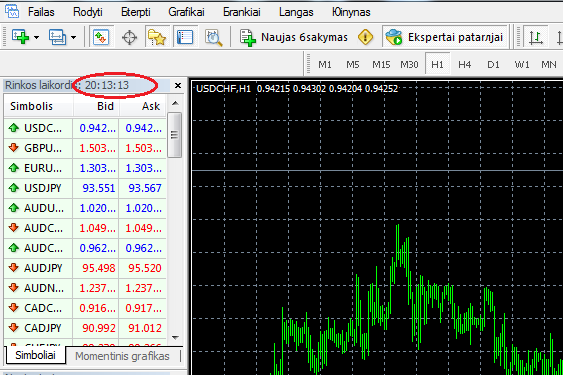Expand the Profiles dropdown arrow
The image size is (563, 375).
pyautogui.click(x=73, y=37)
